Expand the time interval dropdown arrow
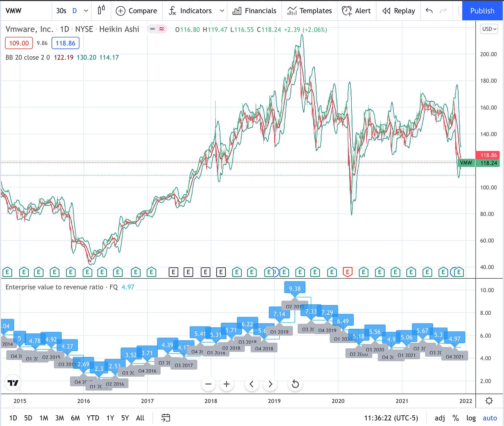Image resolution: width=504 pixels, height=426 pixels. tap(86, 11)
